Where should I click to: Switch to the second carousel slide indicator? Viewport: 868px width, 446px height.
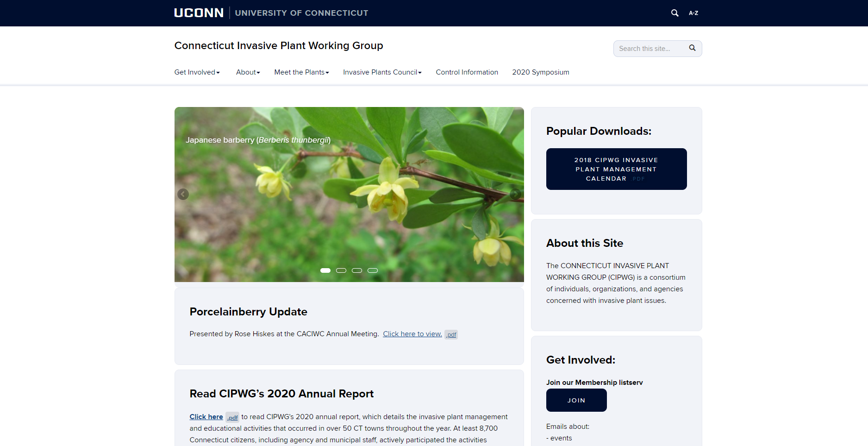(x=341, y=270)
